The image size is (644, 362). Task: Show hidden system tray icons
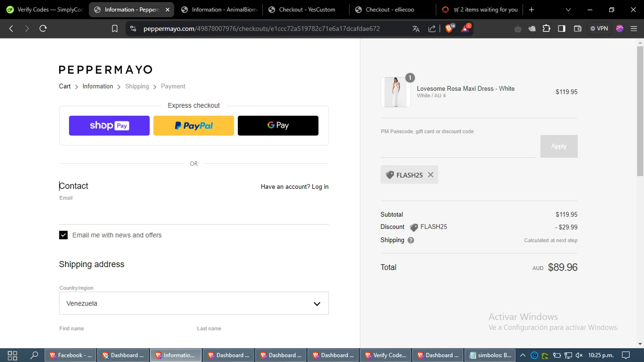tap(522, 355)
